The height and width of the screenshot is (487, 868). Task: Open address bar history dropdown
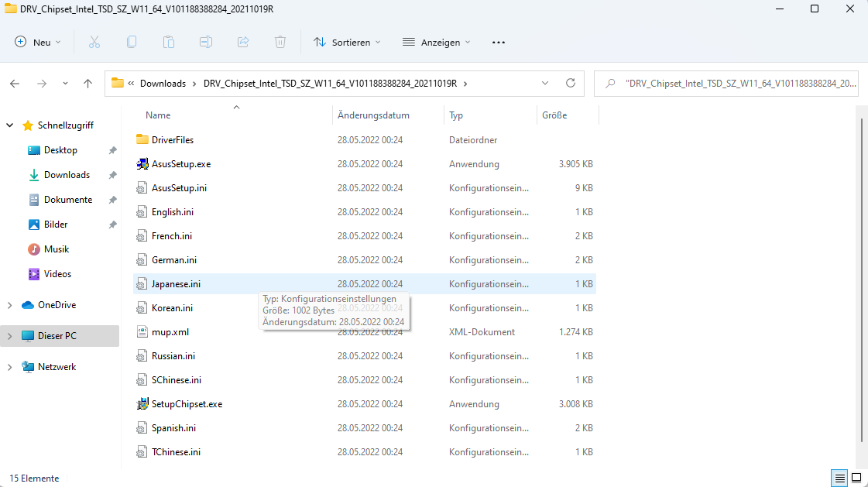(x=544, y=83)
